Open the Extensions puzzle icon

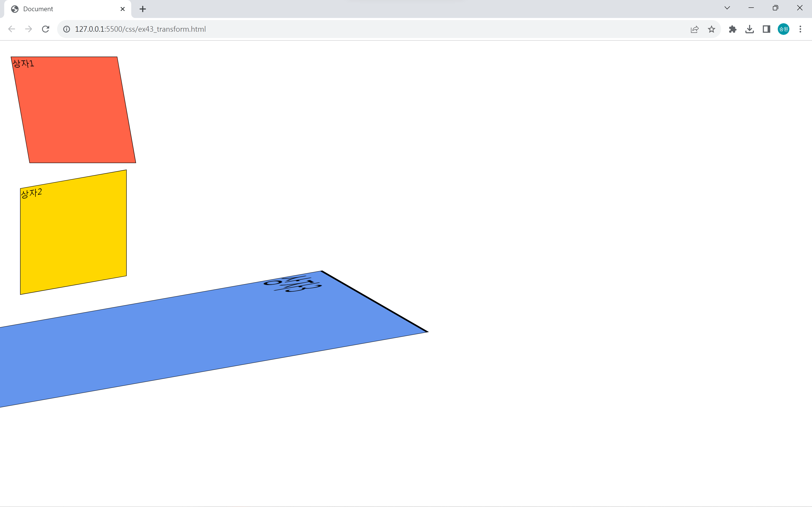tap(732, 29)
